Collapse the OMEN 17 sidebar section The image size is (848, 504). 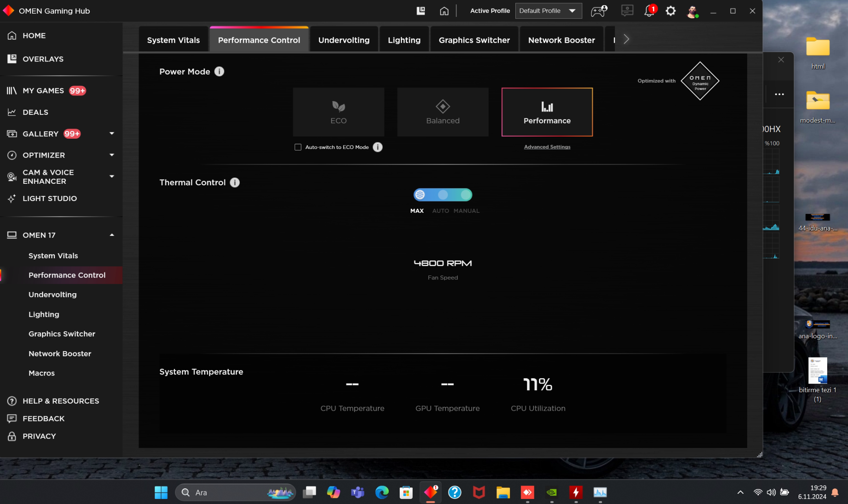(x=112, y=235)
